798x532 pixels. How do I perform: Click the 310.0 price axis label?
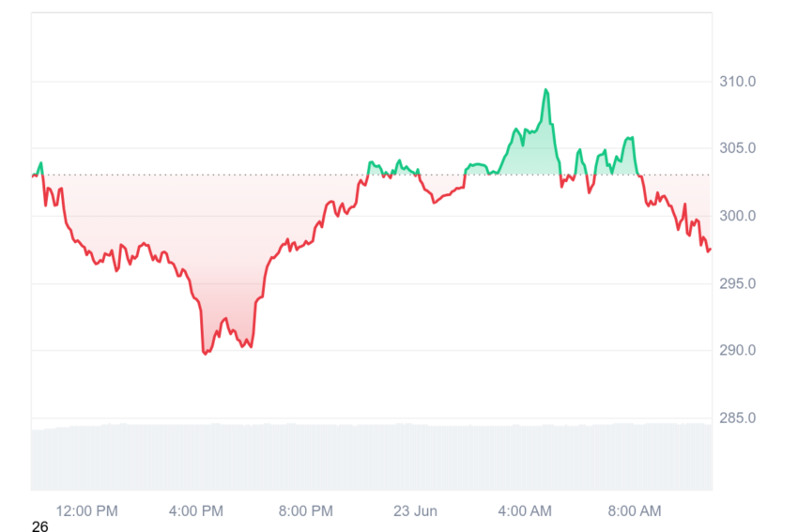[737, 82]
